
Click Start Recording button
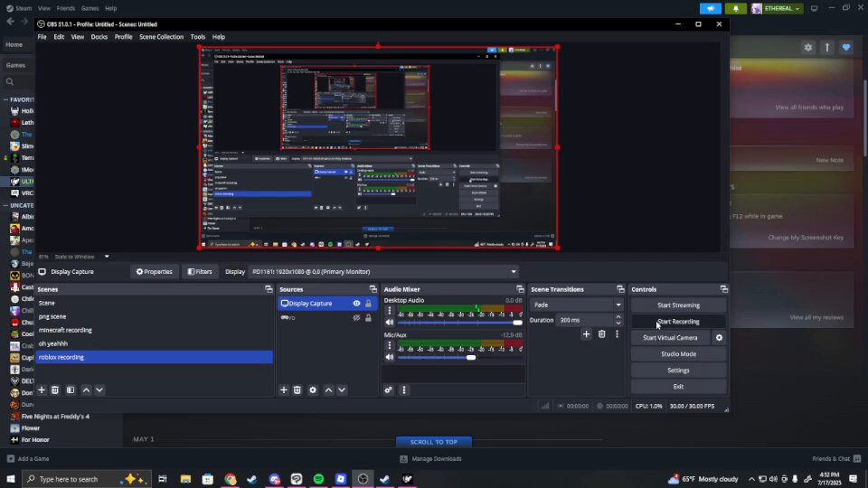pos(678,322)
